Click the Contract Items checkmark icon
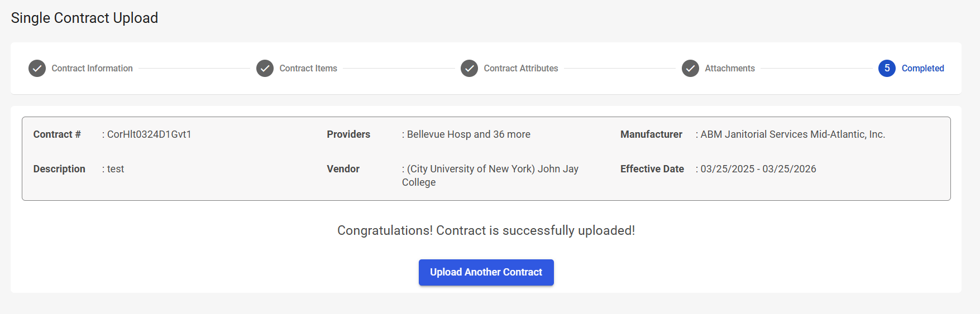Image resolution: width=980 pixels, height=314 pixels. tap(265, 69)
